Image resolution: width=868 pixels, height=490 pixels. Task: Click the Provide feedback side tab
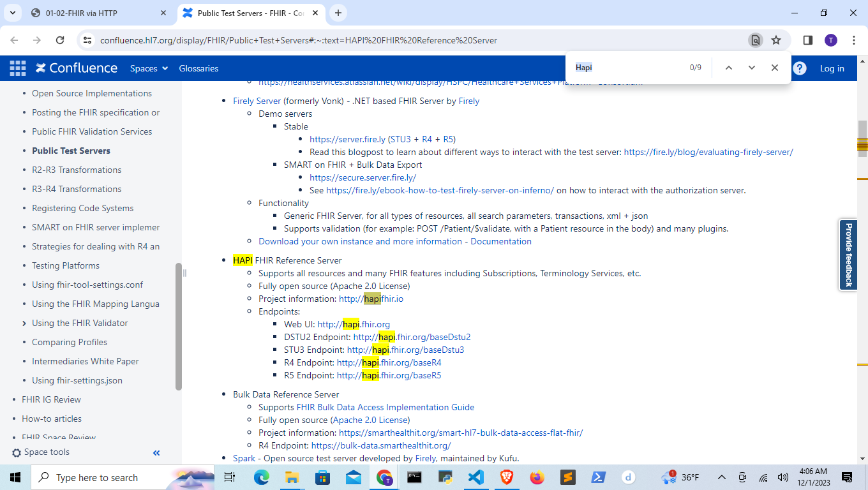[848, 255]
